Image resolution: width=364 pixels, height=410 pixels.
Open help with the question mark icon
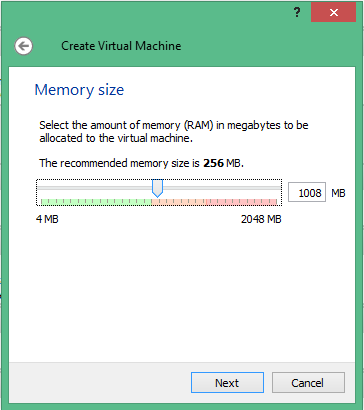297,13
